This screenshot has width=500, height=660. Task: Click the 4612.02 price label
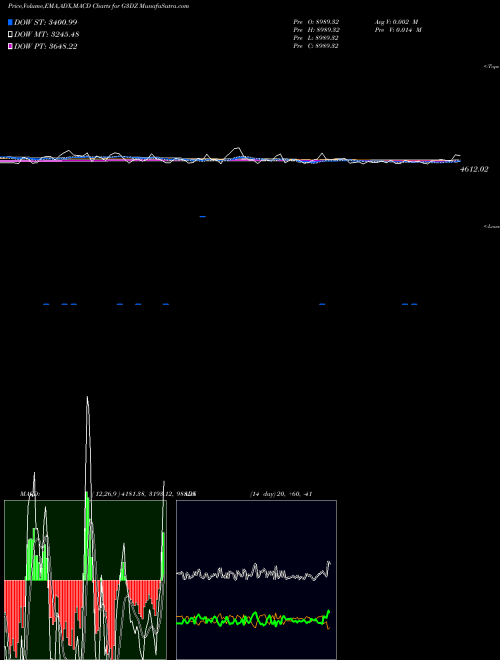click(x=474, y=169)
